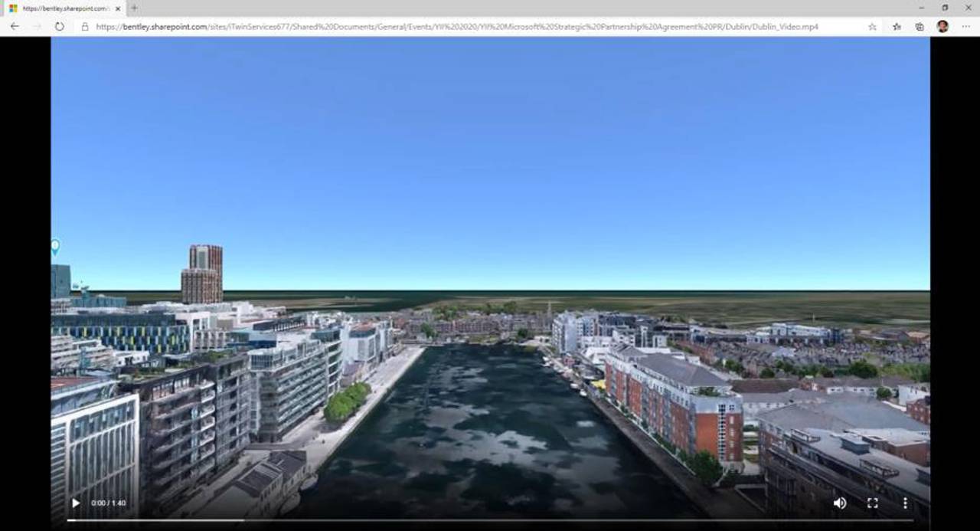This screenshot has height=531, width=980.
Task: Open the Collections icon in toolbar
Action: point(920,26)
